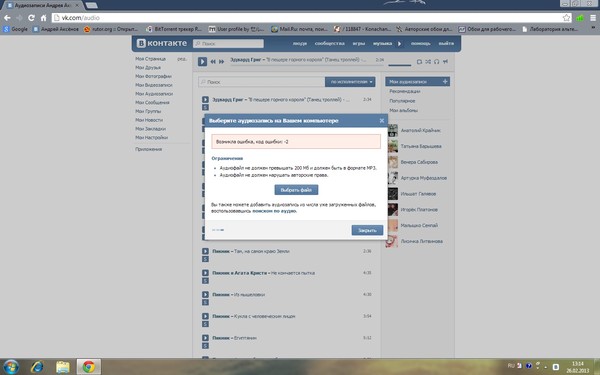600x375 pixels.
Task: Play Пикник – Там, на самом краю Земли
Action: [x=205, y=251]
